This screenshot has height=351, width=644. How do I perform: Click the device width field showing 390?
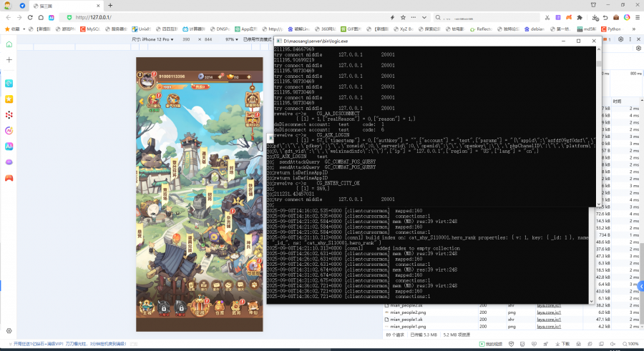[186, 39]
